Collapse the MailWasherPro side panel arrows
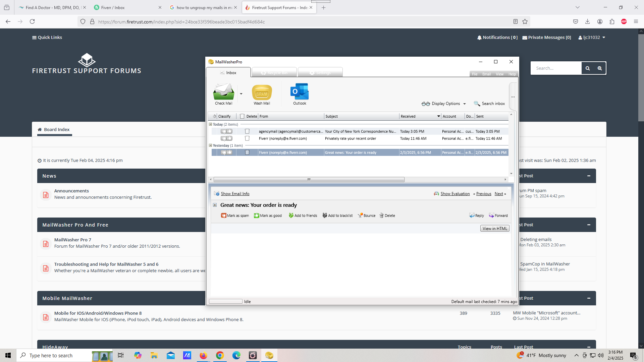 [513, 97]
